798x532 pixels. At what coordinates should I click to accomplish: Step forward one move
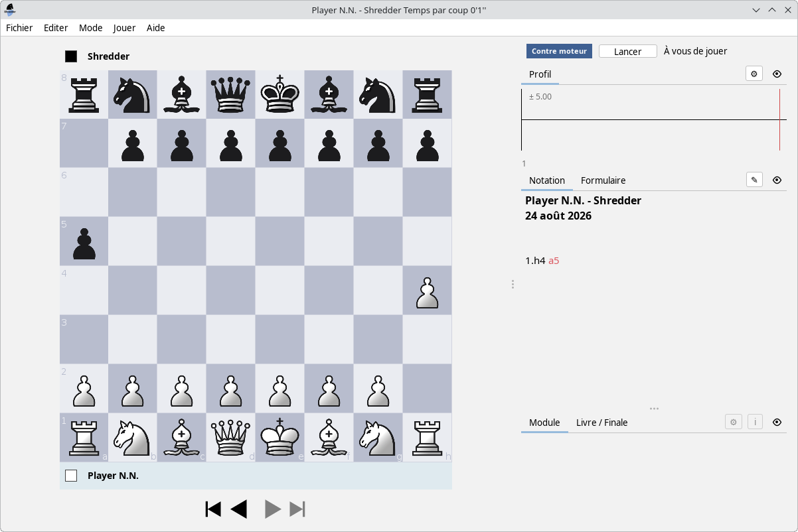(x=273, y=509)
